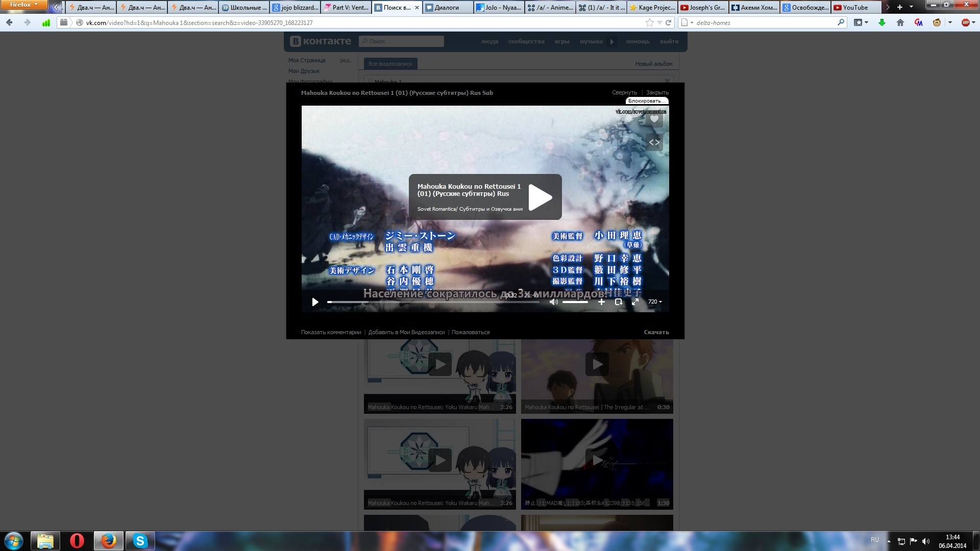Close the current Поиск в tab
Image resolution: width=980 pixels, height=551 pixels.
pos(416,8)
